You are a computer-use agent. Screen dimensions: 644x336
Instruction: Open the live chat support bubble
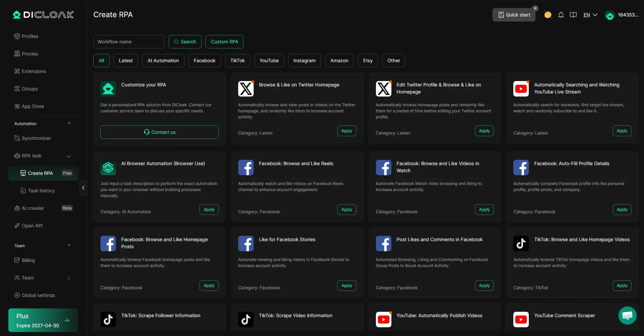pos(627,315)
